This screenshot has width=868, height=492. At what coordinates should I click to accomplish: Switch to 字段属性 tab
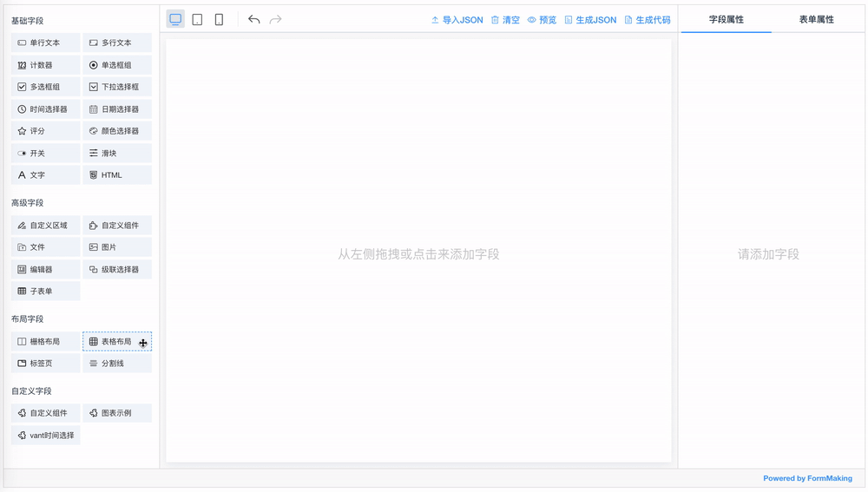(x=726, y=19)
